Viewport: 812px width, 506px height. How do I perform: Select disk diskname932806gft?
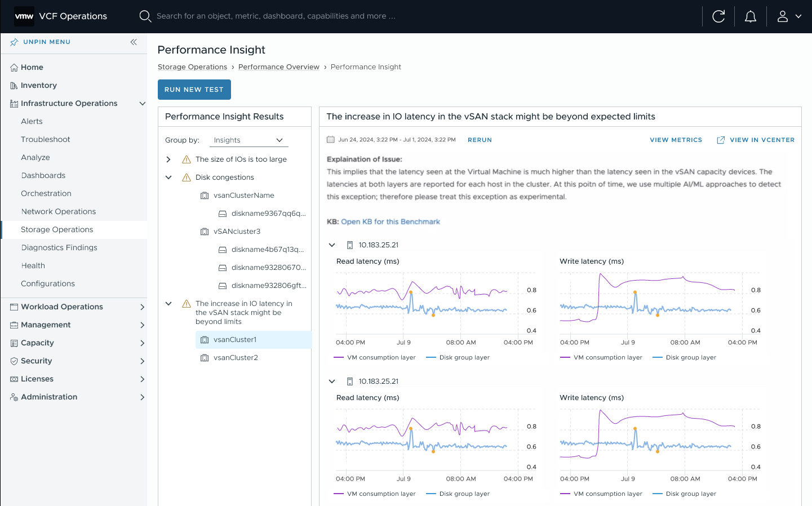coord(269,286)
